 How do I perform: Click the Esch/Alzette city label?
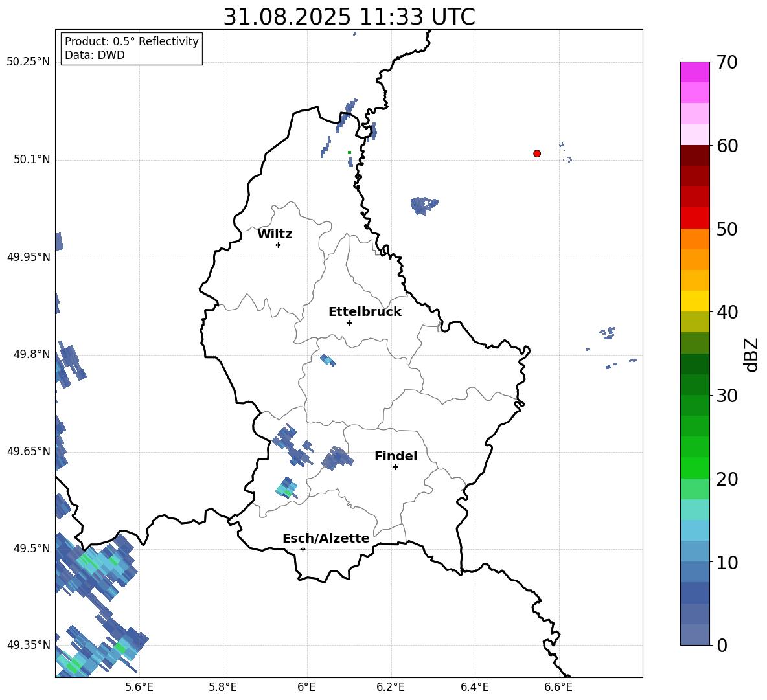[326, 539]
